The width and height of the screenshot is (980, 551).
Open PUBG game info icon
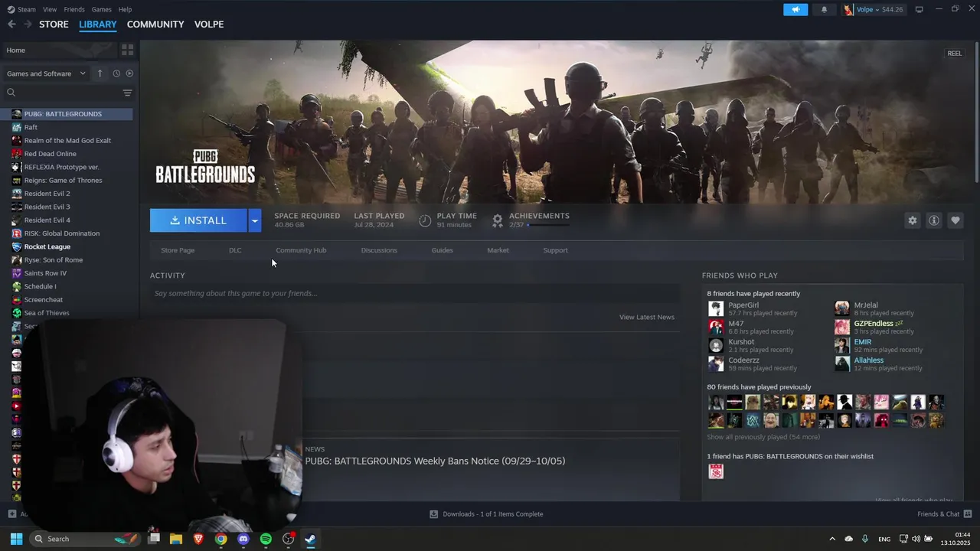click(933, 220)
